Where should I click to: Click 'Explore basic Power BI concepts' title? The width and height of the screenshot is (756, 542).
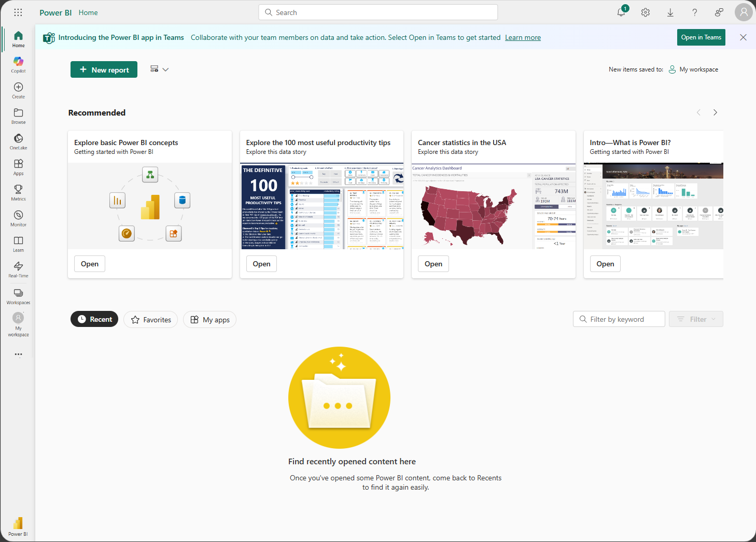(126, 142)
